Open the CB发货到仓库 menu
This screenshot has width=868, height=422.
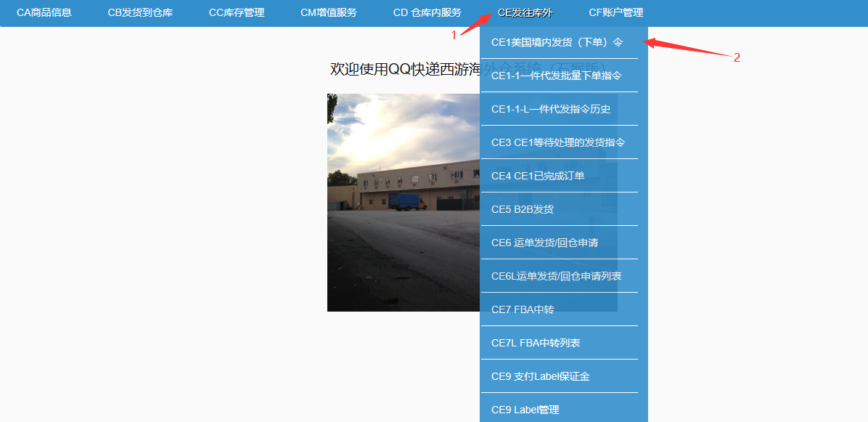(x=140, y=13)
